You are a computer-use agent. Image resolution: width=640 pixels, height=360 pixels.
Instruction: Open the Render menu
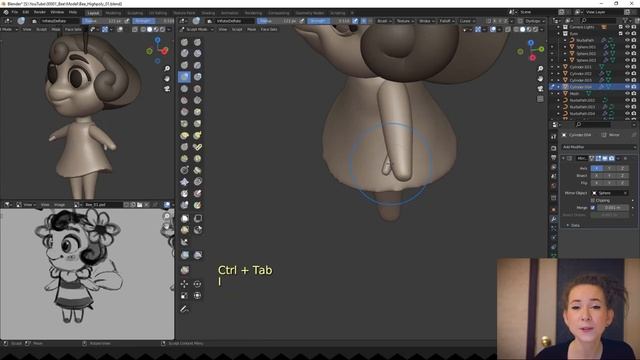click(x=40, y=12)
